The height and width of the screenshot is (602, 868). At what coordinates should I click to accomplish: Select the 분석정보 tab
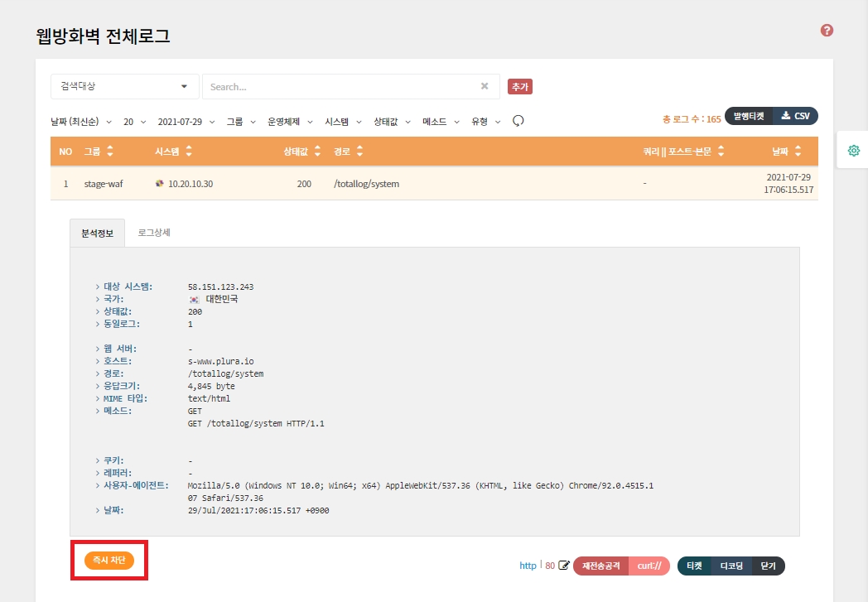tap(97, 233)
